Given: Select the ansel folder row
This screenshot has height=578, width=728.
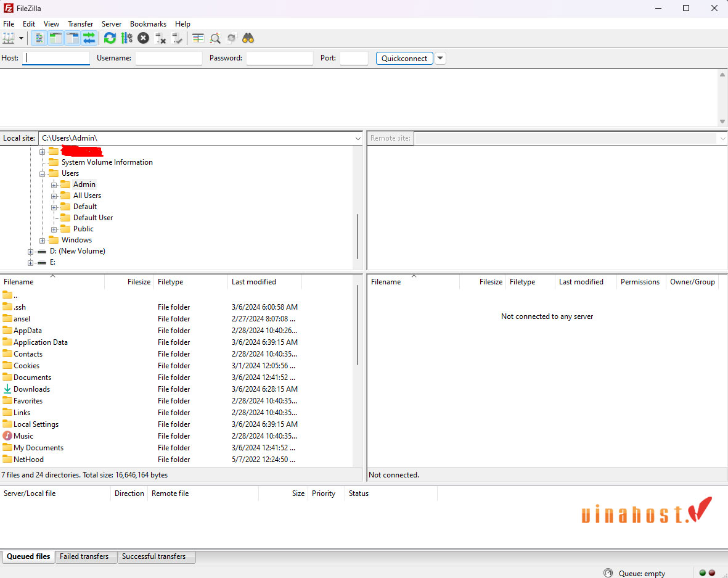Looking at the screenshot, I should pyautogui.click(x=178, y=319).
